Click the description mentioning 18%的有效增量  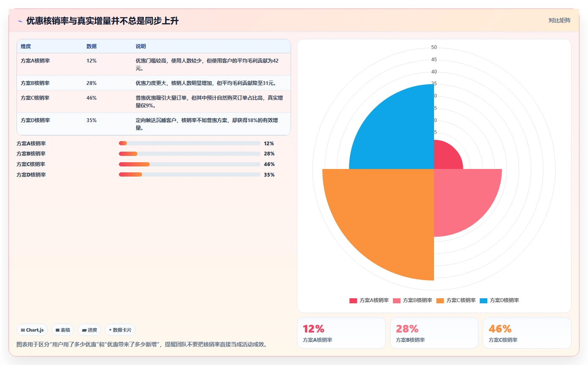207,124
